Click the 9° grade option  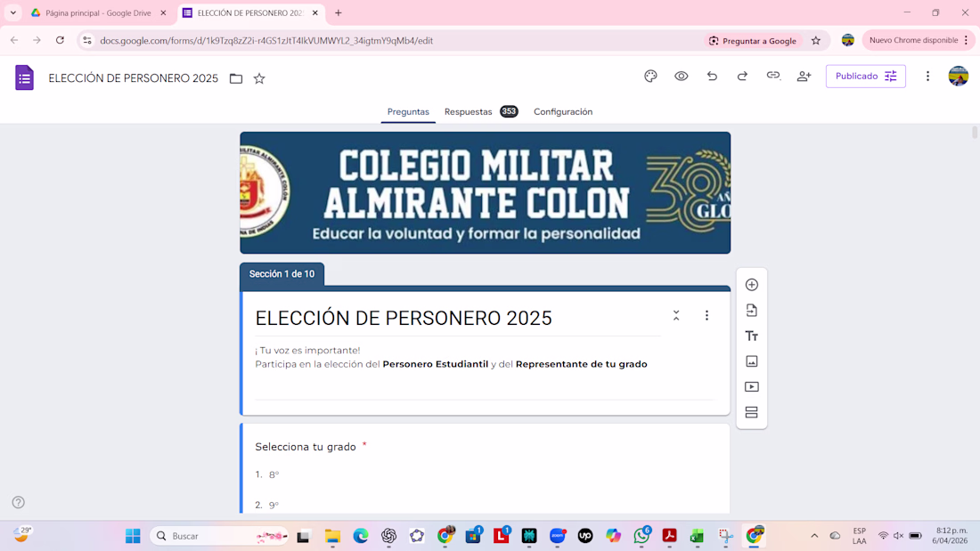[274, 505]
